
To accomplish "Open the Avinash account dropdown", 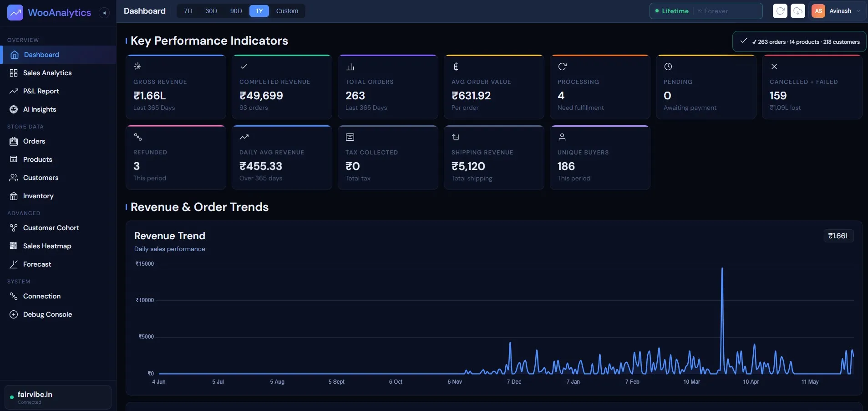I will tap(837, 11).
